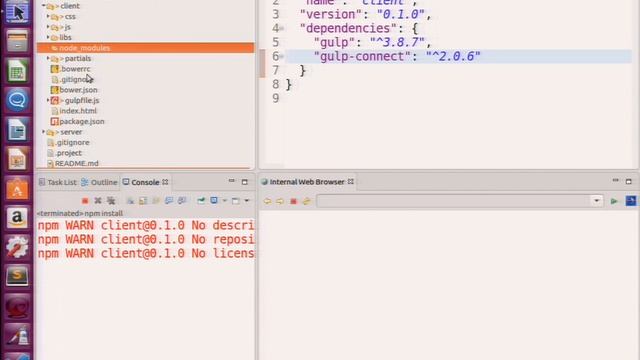This screenshot has width=640, height=360.
Task: Click line number 9 in editor gutter
Action: point(276,98)
